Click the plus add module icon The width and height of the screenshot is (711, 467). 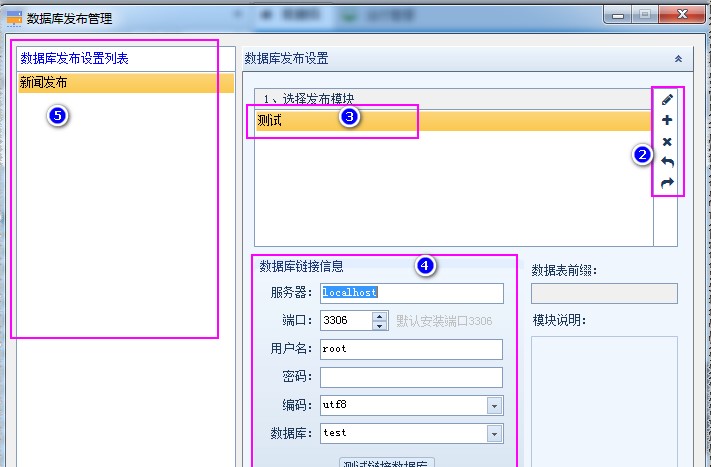pos(667,120)
